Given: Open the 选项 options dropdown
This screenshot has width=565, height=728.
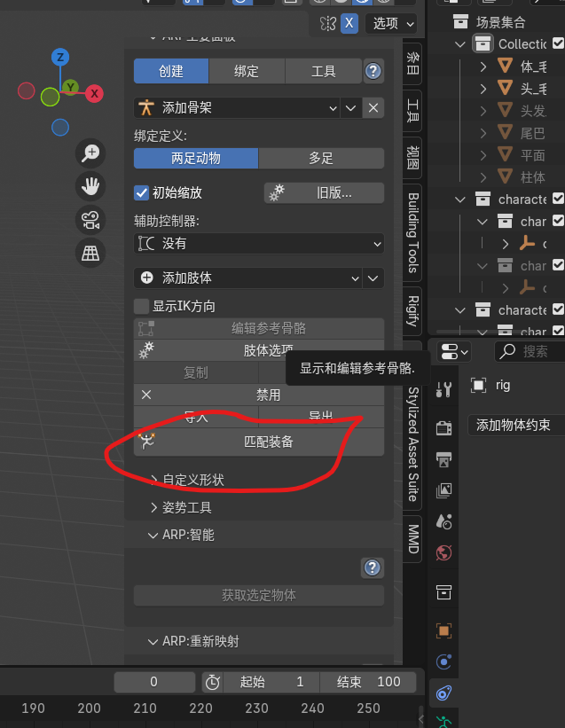Looking at the screenshot, I should coord(391,23).
